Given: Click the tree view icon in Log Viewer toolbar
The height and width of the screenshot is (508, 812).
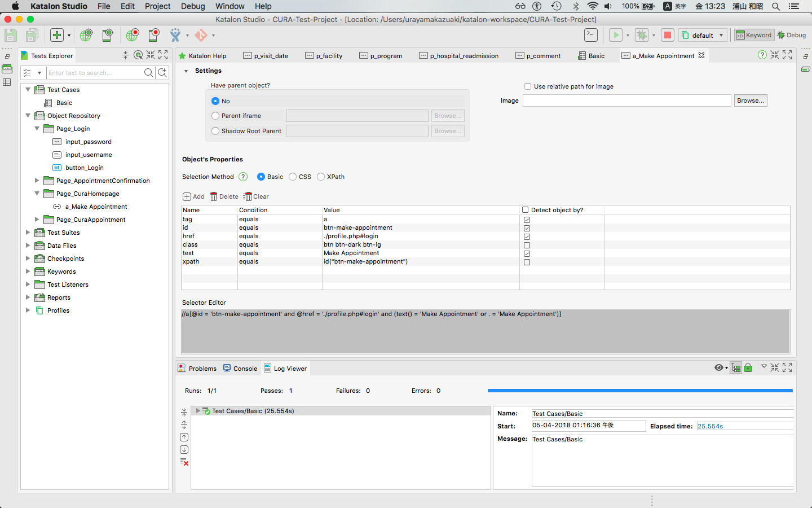Looking at the screenshot, I should coord(736,368).
